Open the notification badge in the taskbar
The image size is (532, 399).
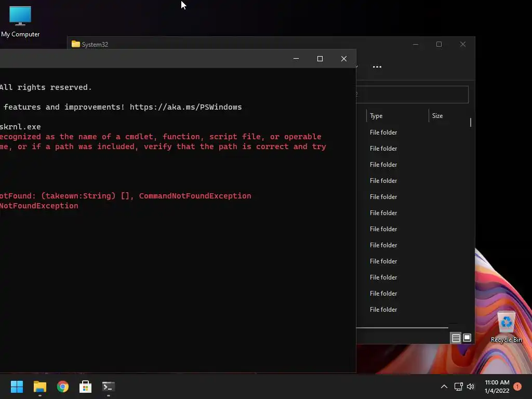(x=517, y=387)
